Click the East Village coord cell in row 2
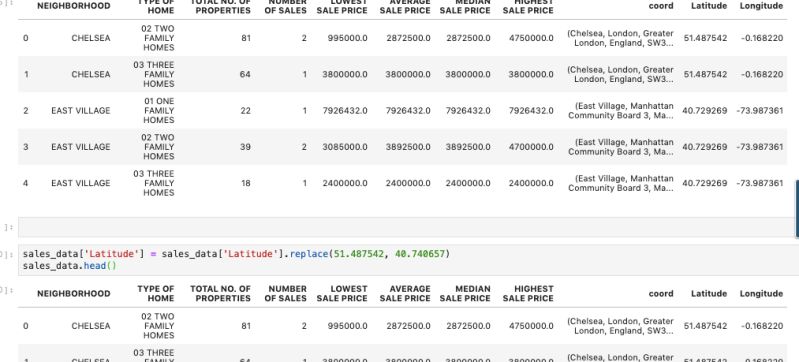The height and width of the screenshot is (362, 799). tap(621, 111)
